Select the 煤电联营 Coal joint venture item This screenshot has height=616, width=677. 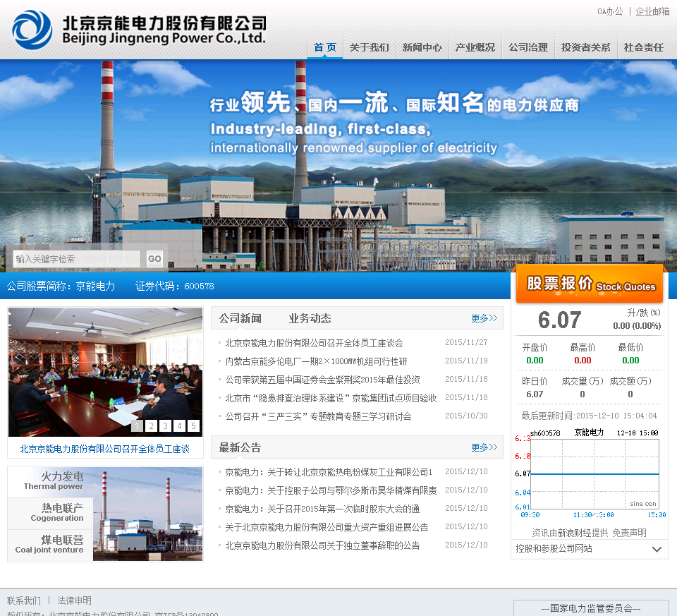[x=50, y=545]
